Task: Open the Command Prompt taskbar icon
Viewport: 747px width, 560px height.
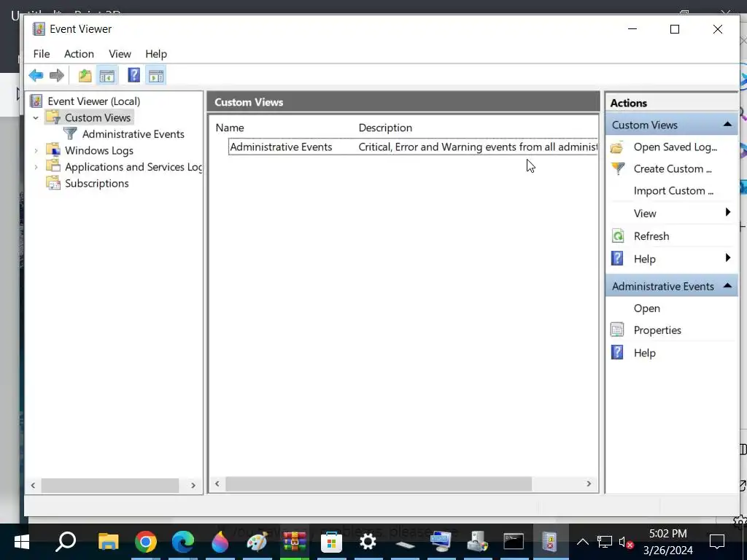Action: coord(514,542)
